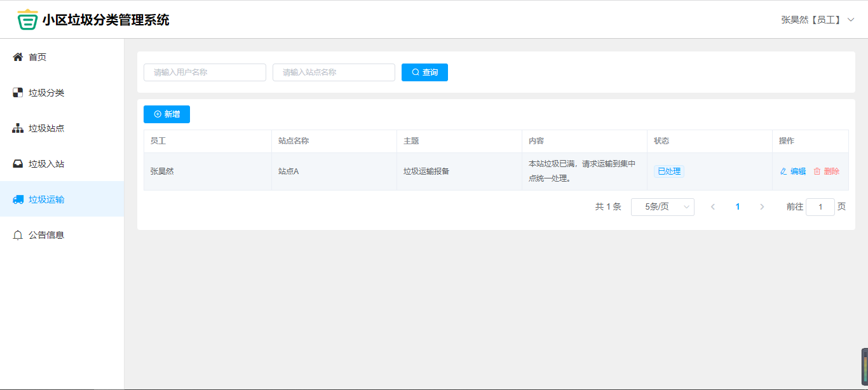Viewport: 868px width, 390px height.
Task: Open the 公告信息 menu item
Action: (x=46, y=235)
